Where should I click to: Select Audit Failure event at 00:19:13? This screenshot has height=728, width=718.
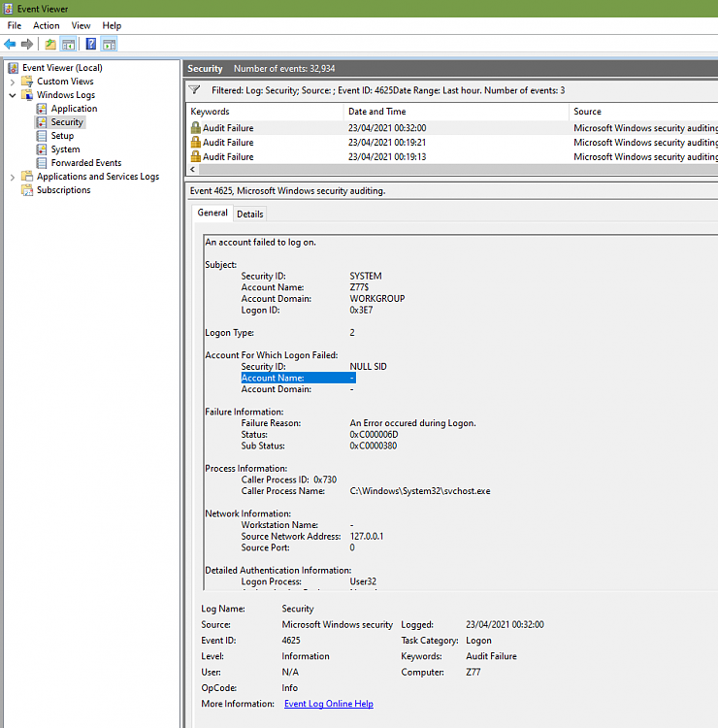pyautogui.click(x=452, y=156)
